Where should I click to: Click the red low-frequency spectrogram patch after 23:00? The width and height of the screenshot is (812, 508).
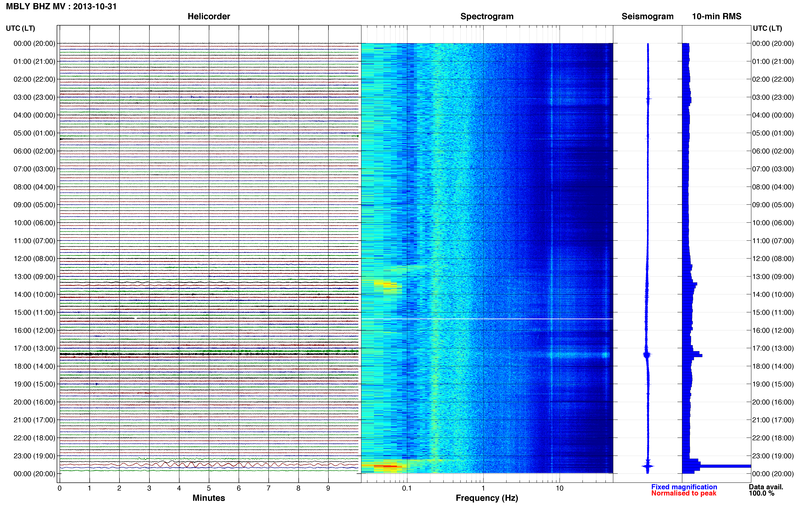pos(386,466)
